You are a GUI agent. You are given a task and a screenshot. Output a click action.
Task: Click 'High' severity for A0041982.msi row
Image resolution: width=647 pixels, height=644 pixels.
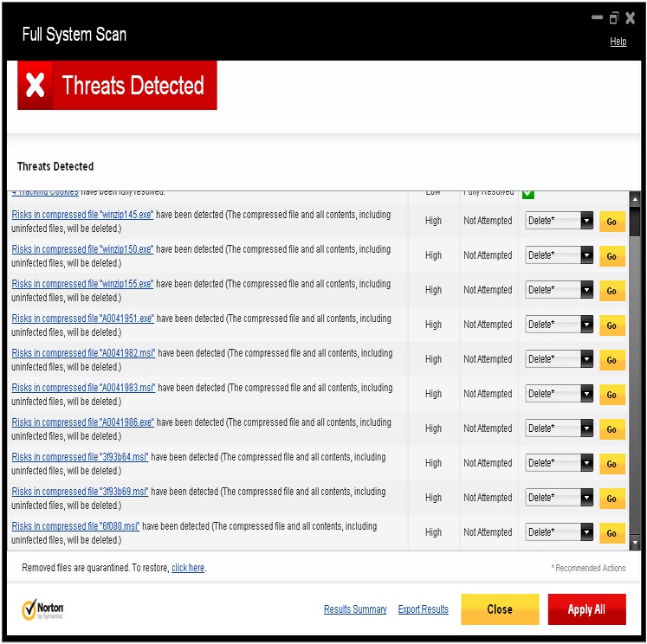pos(433,359)
